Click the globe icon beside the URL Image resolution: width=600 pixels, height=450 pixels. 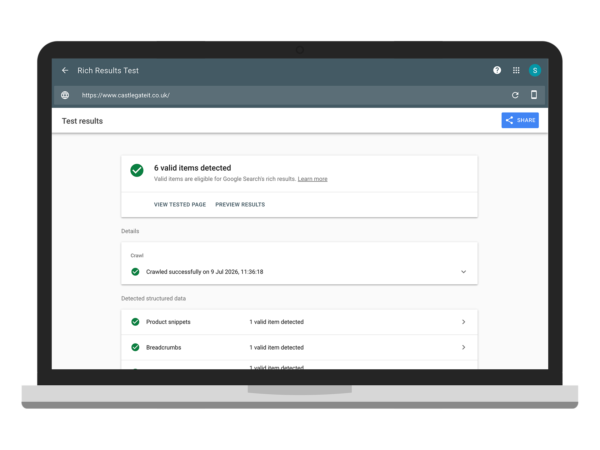pos(65,95)
